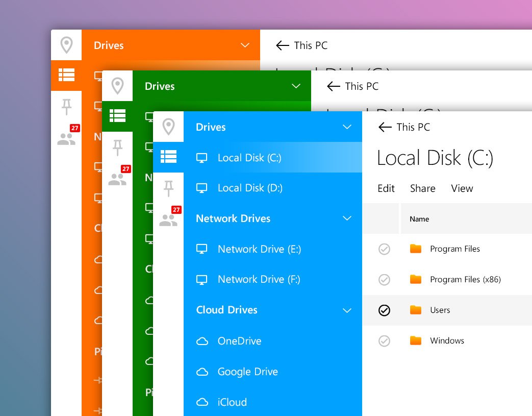Click monitor icon beside Local Disk (C:)
Viewport: 532px width, 416px height.
(202, 158)
